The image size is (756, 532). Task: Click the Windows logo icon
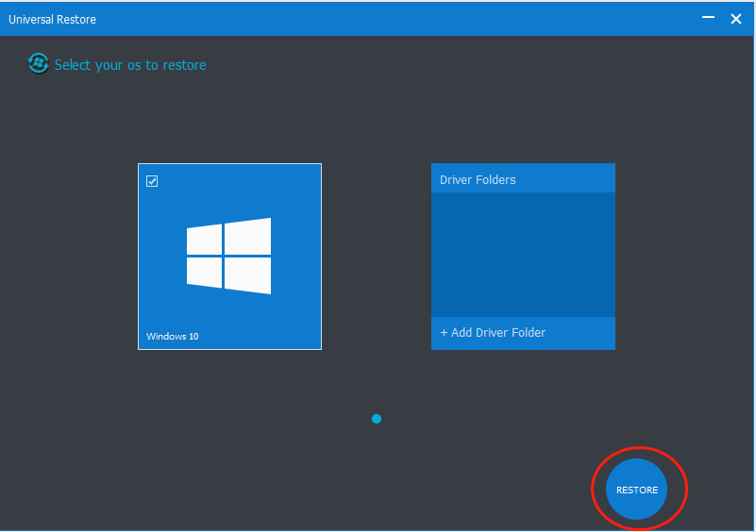229,256
